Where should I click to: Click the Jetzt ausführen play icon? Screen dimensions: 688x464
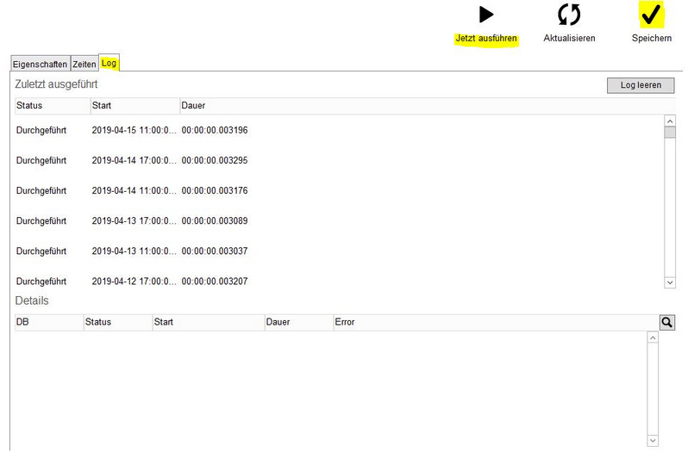pyautogui.click(x=486, y=15)
